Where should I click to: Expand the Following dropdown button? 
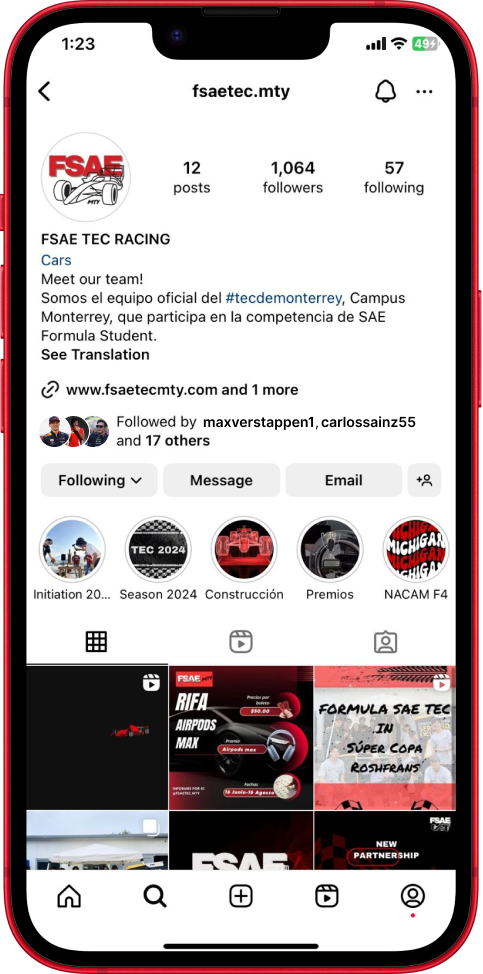click(99, 480)
